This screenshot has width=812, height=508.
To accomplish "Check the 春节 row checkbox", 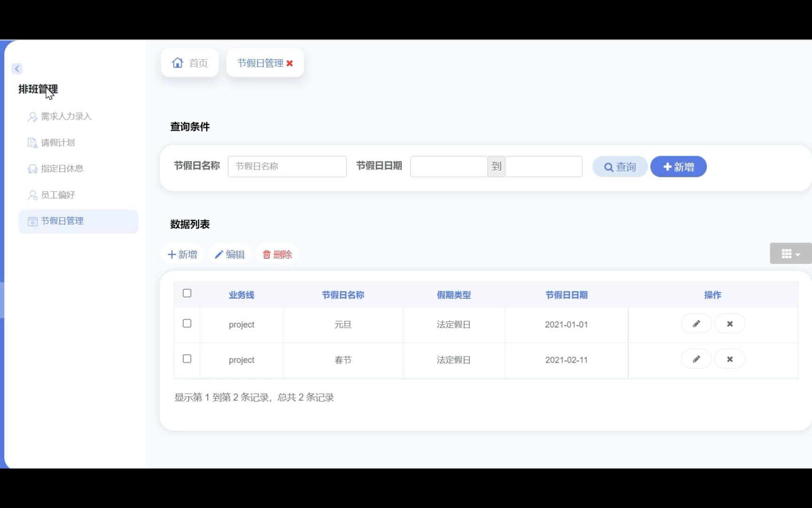I will (x=187, y=359).
